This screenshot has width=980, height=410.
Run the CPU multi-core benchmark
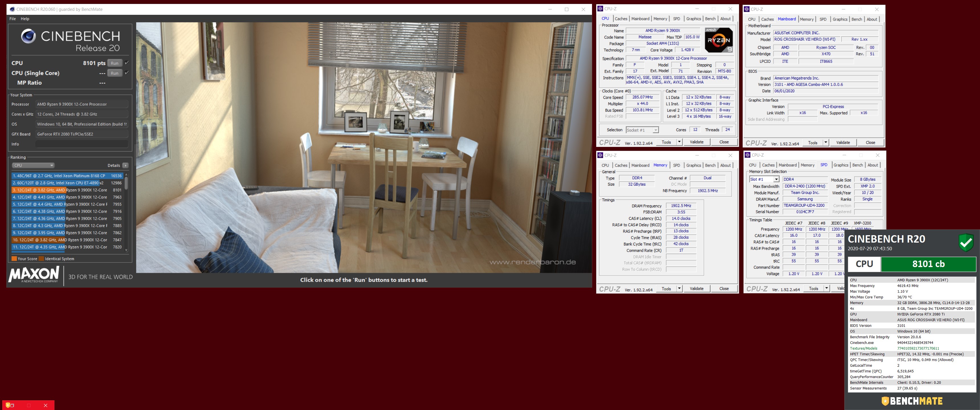pyautogui.click(x=115, y=63)
